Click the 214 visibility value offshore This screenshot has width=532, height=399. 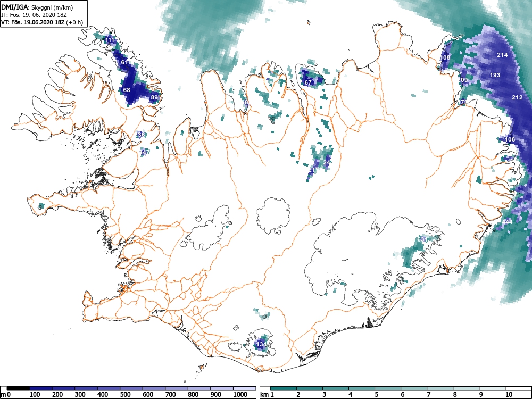click(x=502, y=55)
